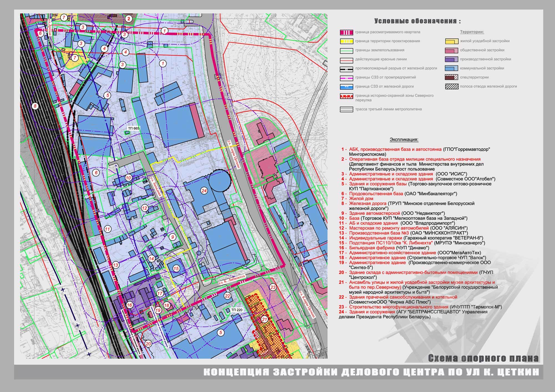
Task: Click the 'Условные обозначения :' heading
Action: (x=417, y=21)
